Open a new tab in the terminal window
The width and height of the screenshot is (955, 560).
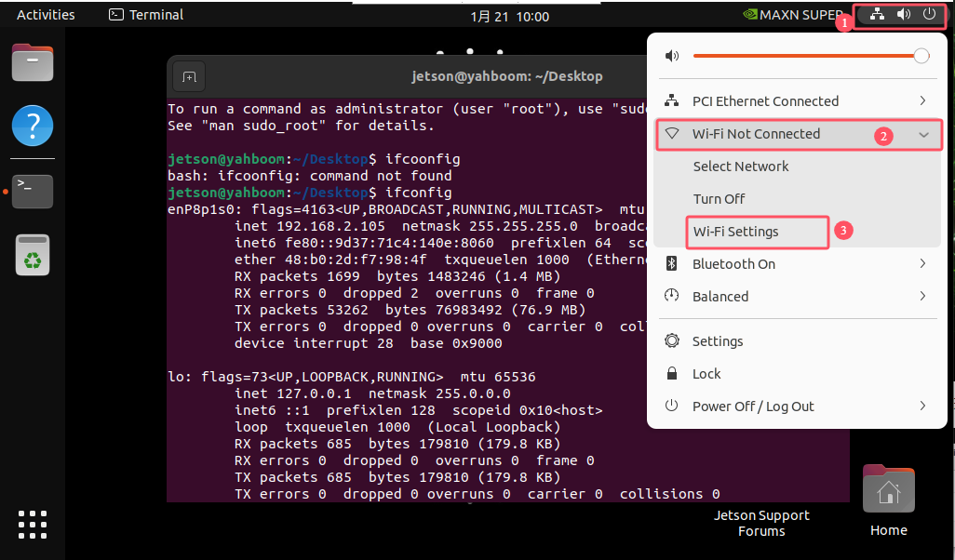point(189,76)
